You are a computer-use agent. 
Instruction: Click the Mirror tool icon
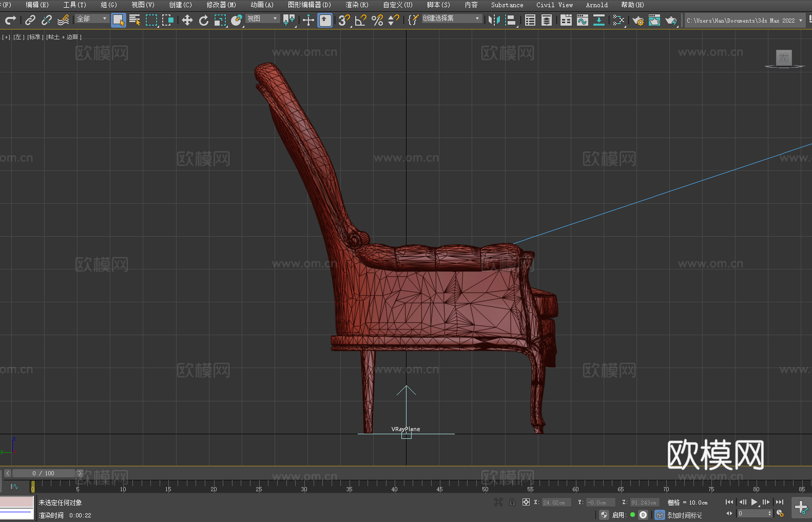pos(494,20)
